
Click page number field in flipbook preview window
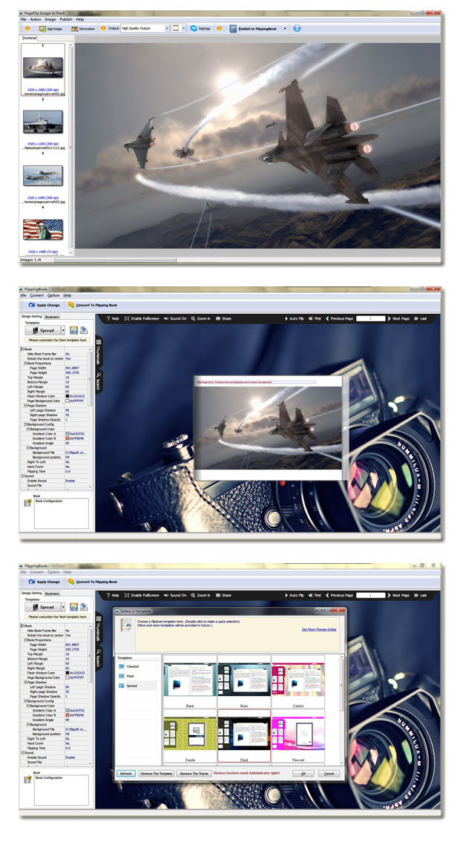pos(370,318)
